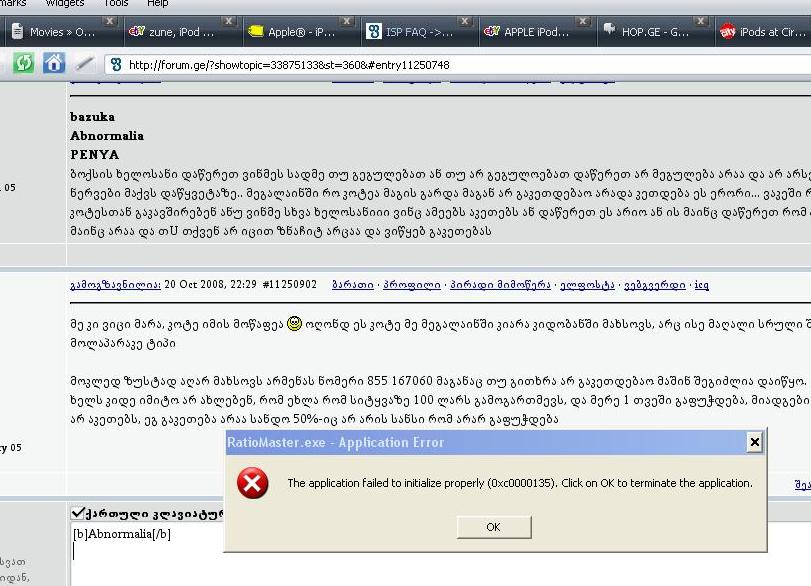Close the RatioMaster error dialog with X
Viewport: 811px width, 586px height.
[755, 442]
